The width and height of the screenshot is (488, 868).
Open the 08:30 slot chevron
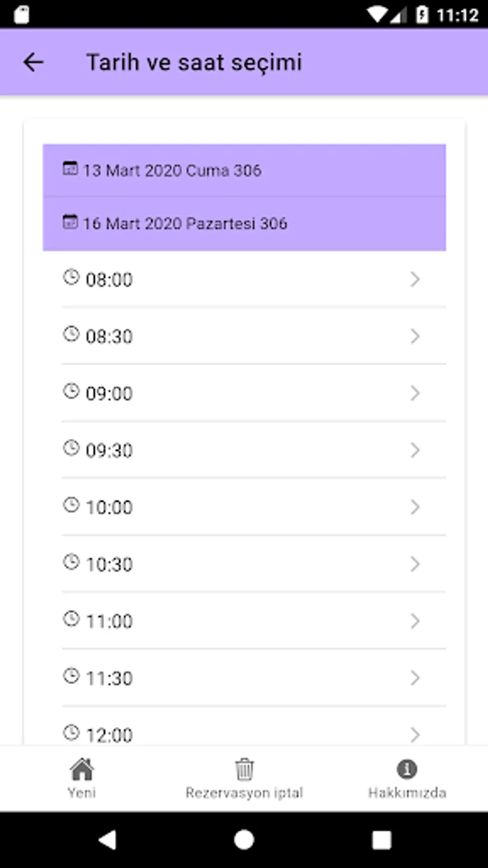tap(415, 336)
